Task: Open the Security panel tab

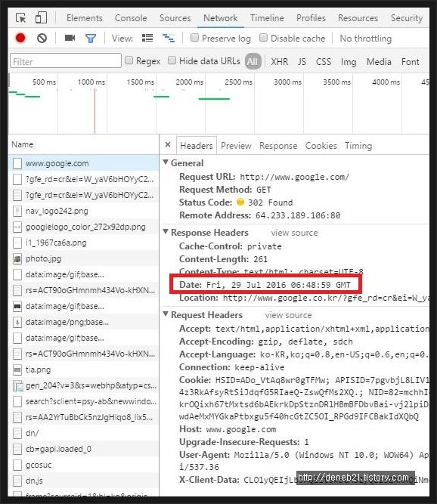Action: (x=407, y=18)
